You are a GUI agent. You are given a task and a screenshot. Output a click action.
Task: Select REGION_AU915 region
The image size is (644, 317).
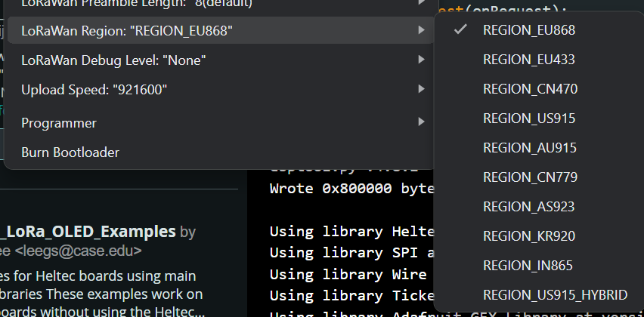pyautogui.click(x=538, y=148)
